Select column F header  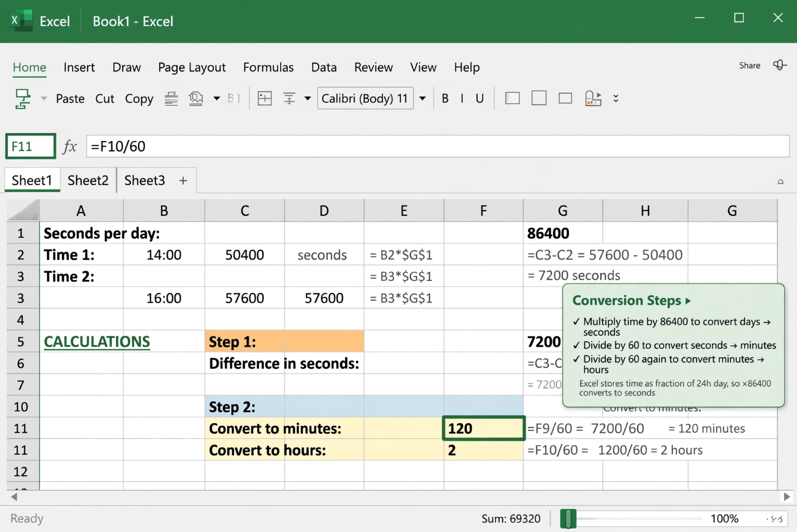(483, 210)
